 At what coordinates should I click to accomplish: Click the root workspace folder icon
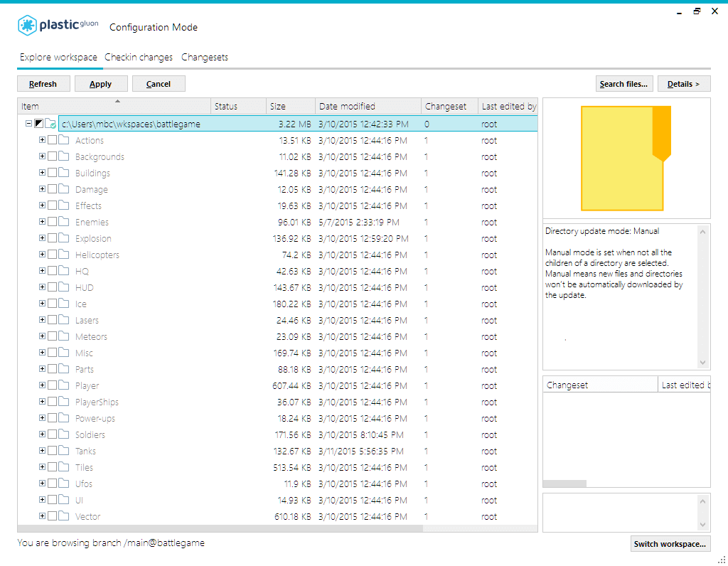click(50, 124)
